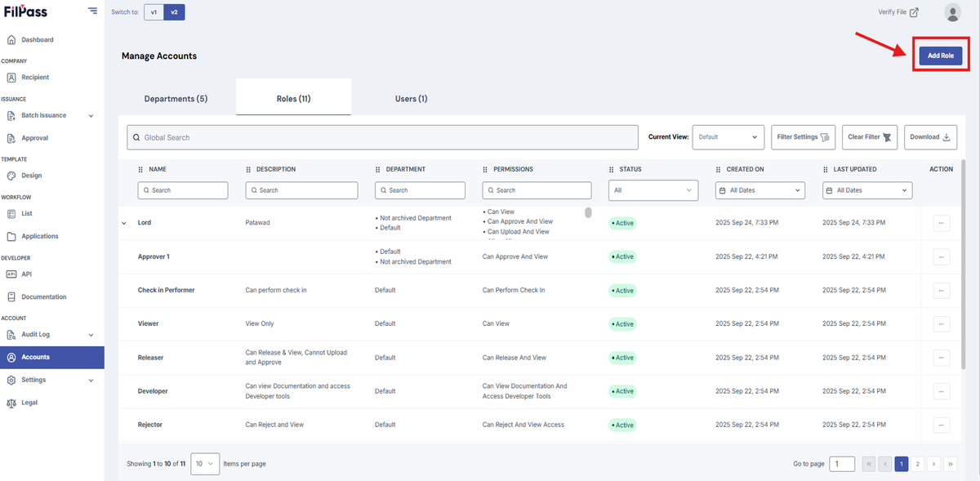Click DEPARTMENT column handle icon

point(378,170)
